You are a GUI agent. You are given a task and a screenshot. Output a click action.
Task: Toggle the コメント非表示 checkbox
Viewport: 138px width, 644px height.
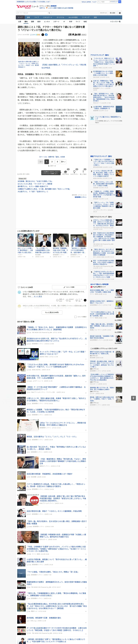coord(75,317)
